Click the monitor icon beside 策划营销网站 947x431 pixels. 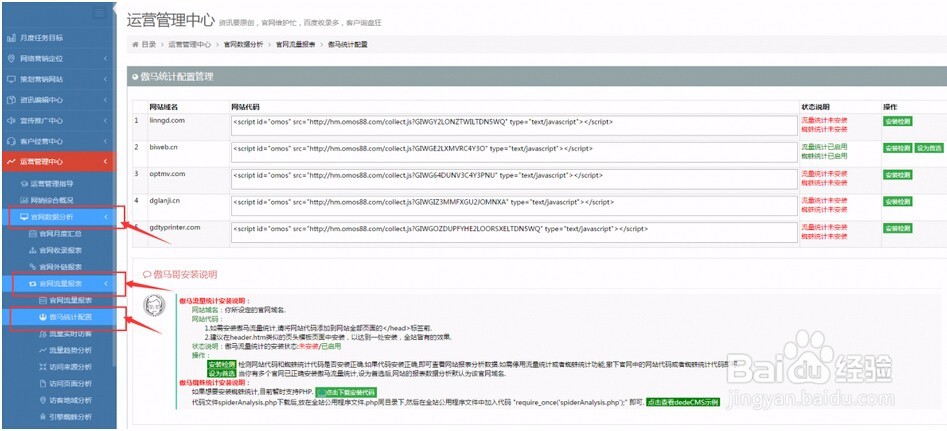[x=11, y=79]
